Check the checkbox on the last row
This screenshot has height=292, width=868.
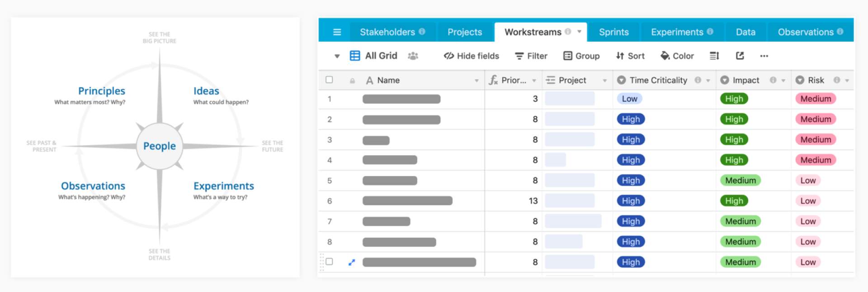tap(329, 262)
